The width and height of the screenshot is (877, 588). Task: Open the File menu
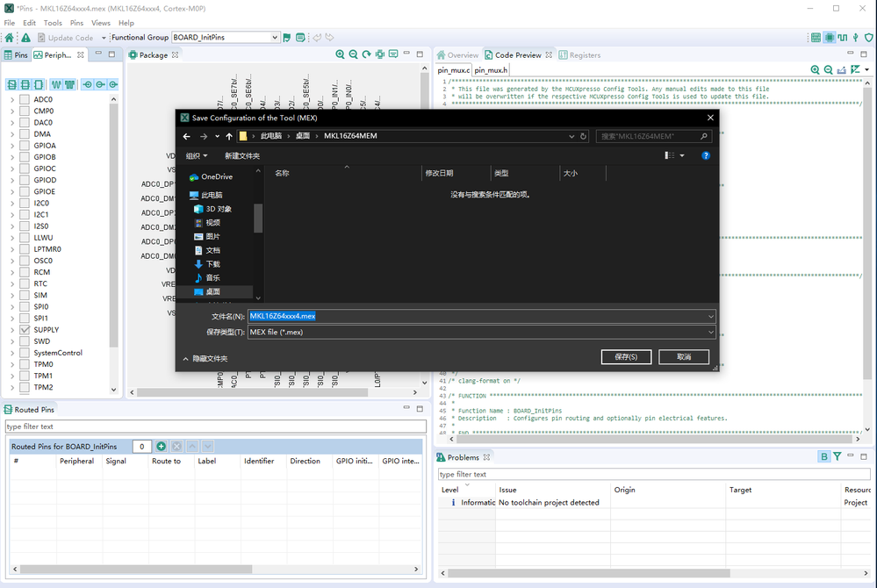point(10,23)
